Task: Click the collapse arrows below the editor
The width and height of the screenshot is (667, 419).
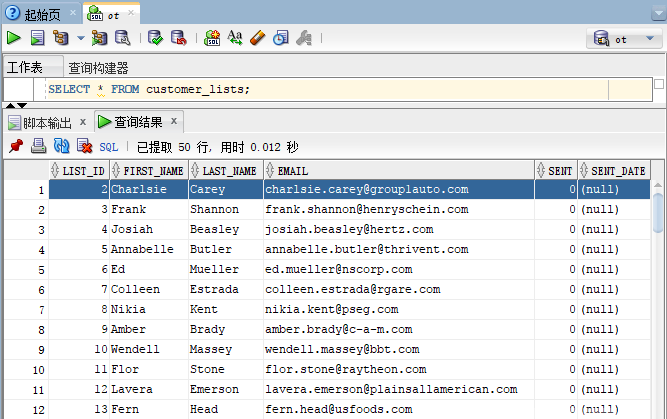Action: [16, 105]
